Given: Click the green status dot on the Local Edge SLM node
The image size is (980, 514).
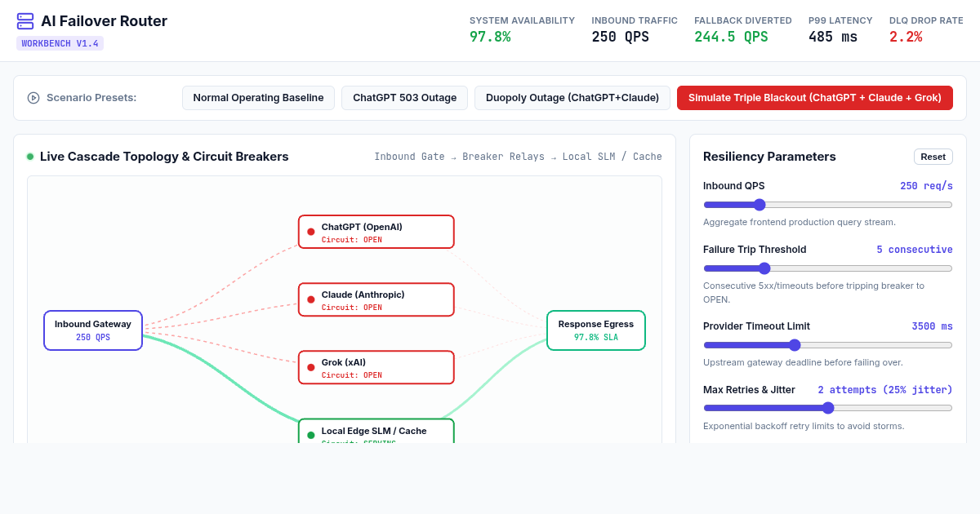Looking at the screenshot, I should 311,435.
